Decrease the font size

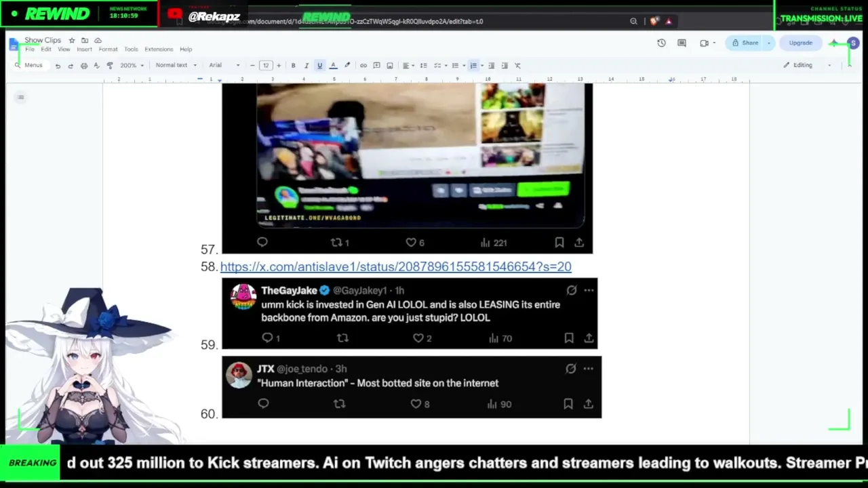252,66
